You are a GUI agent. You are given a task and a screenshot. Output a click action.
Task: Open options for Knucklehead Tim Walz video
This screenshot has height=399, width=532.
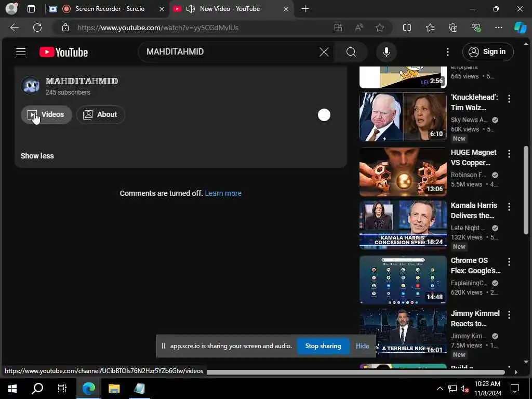(x=509, y=99)
